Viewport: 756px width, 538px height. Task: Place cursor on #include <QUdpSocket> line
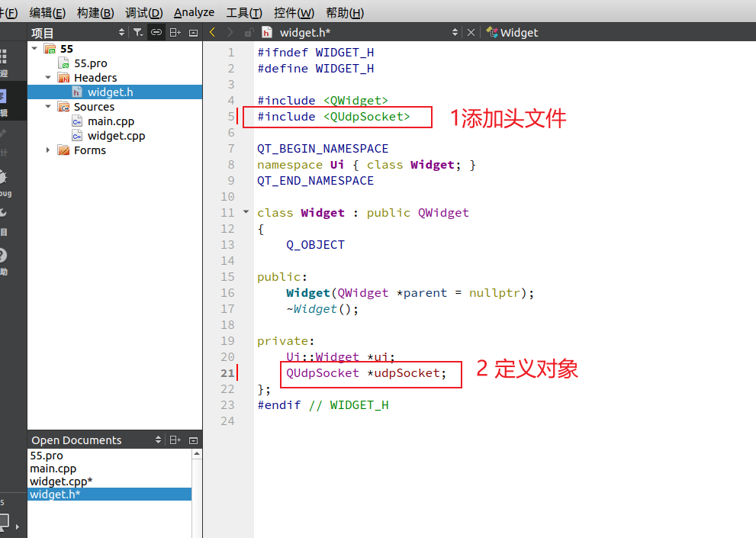[333, 117]
